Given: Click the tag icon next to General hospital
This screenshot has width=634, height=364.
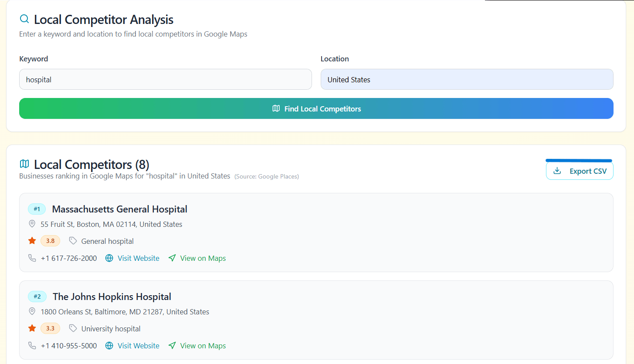Looking at the screenshot, I should (x=73, y=241).
